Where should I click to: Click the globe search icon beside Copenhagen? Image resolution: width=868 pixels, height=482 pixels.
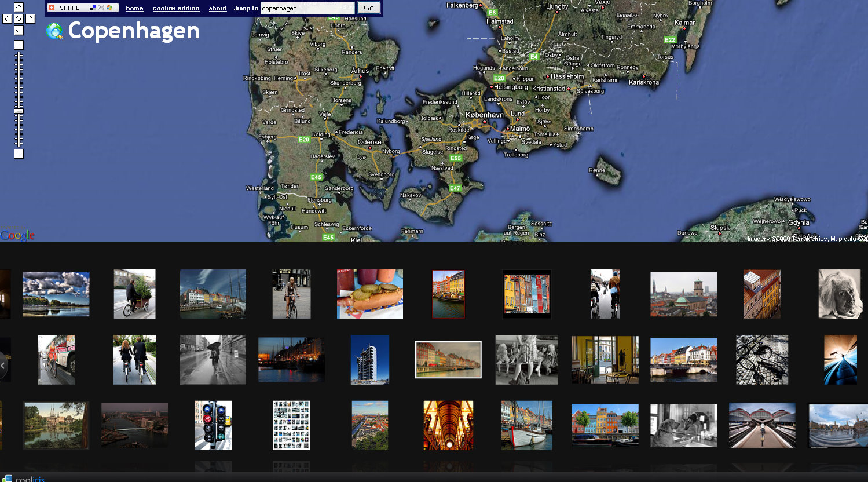click(54, 31)
